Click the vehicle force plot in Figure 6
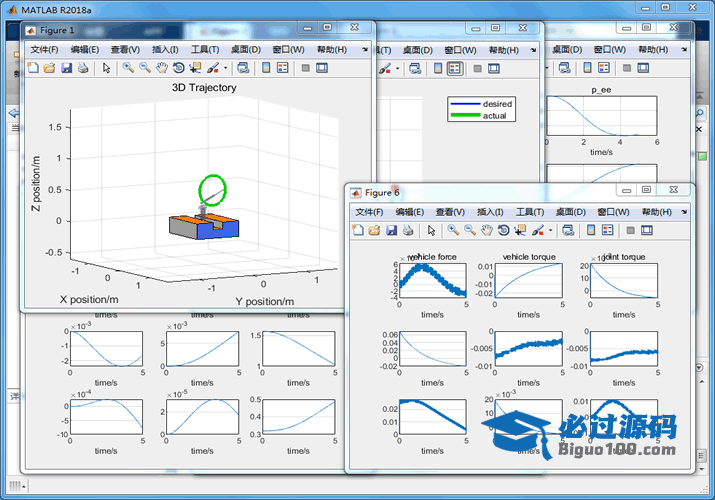Screen dimensions: 715x500 tap(433, 280)
